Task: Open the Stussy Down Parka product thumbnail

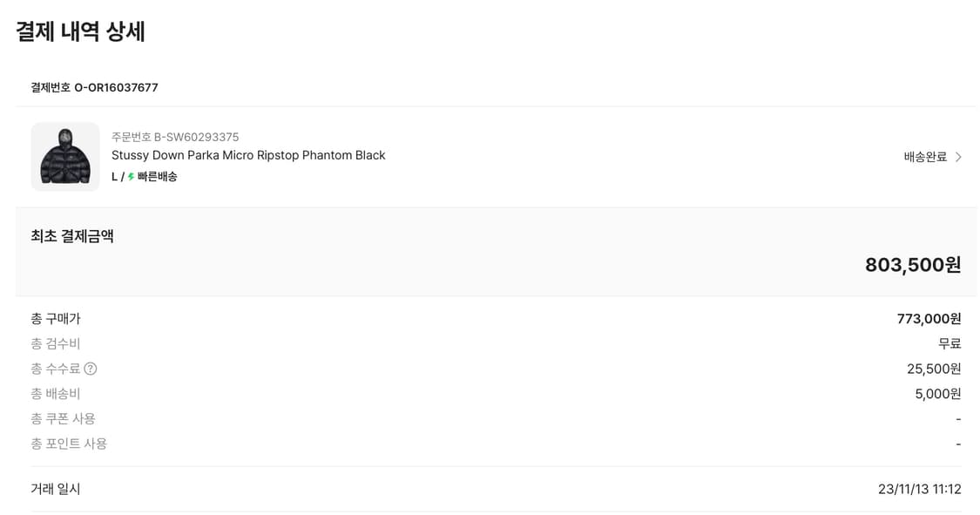Action: 65,156
